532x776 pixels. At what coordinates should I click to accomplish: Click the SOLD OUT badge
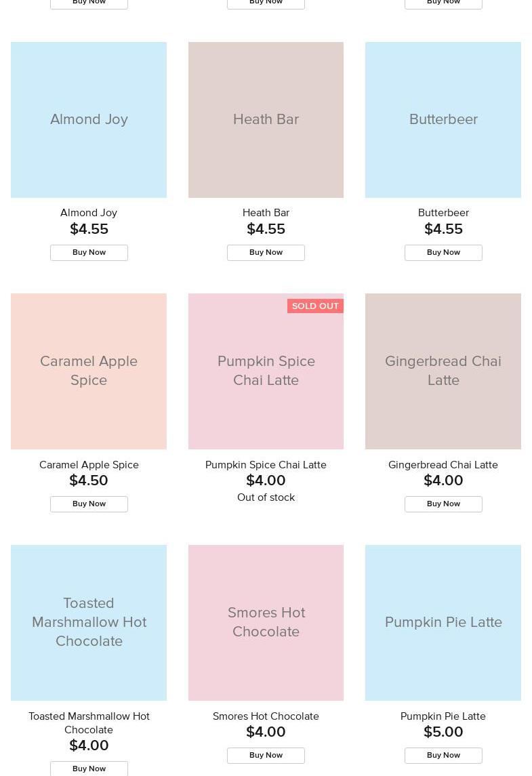click(315, 306)
